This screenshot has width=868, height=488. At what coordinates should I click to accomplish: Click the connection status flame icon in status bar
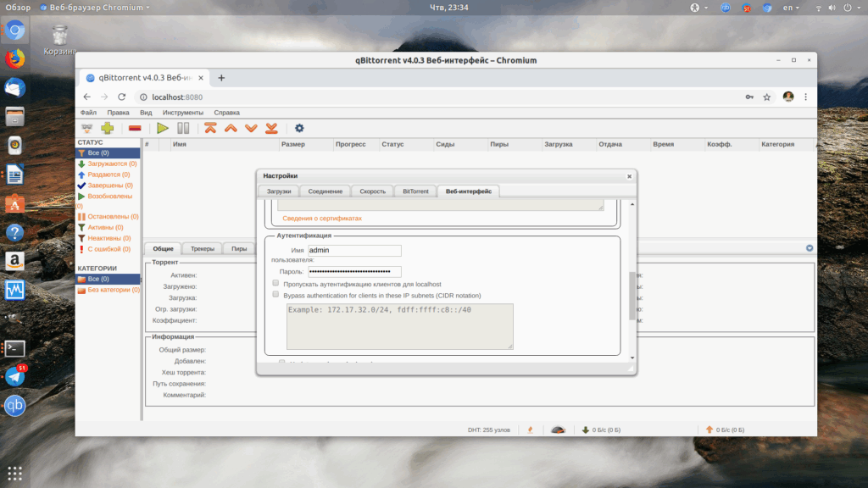[531, 430]
